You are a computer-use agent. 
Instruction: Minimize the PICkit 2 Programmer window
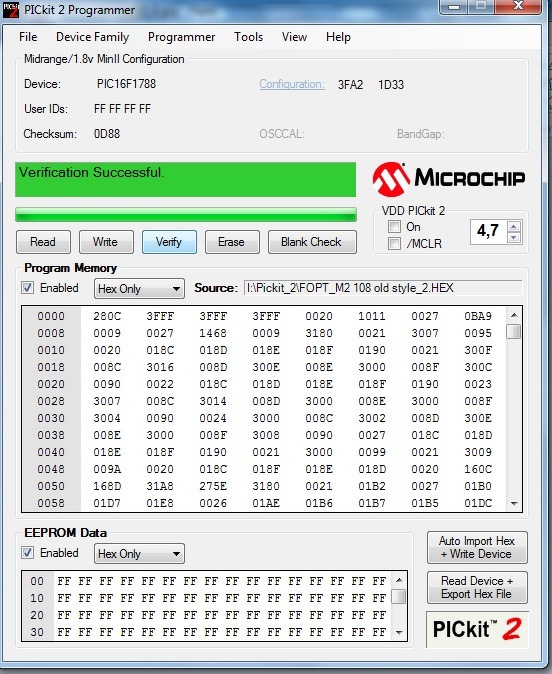tap(454, 6)
